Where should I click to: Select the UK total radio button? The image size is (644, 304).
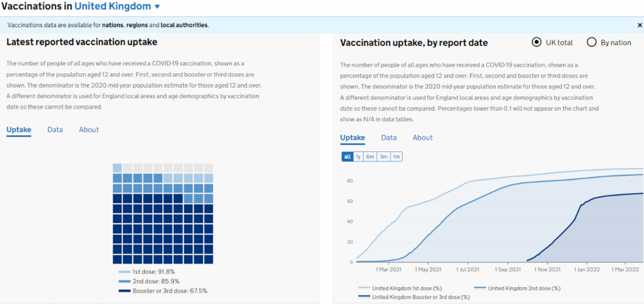point(536,42)
